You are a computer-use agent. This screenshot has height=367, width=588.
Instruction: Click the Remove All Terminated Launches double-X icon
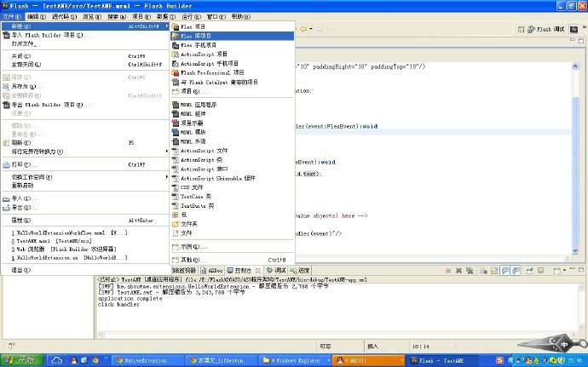point(470,270)
